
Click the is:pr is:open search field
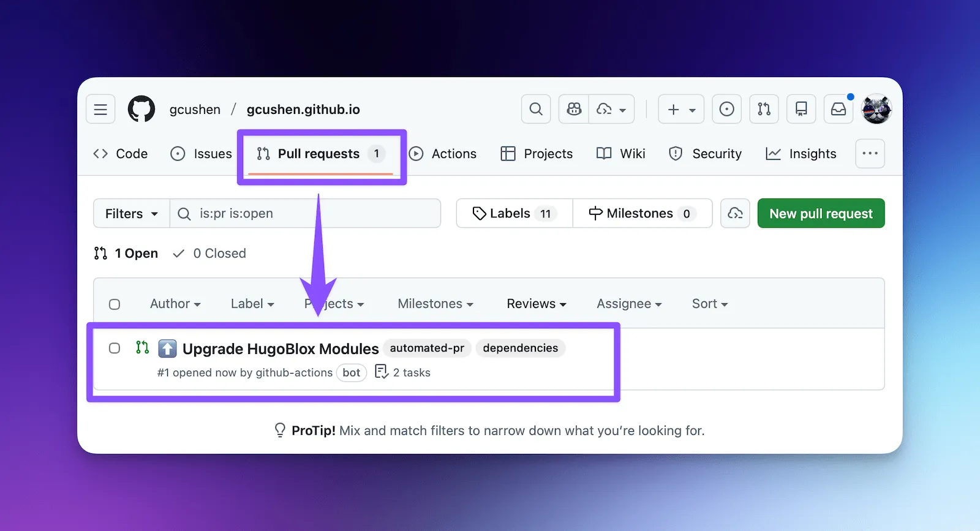point(305,214)
